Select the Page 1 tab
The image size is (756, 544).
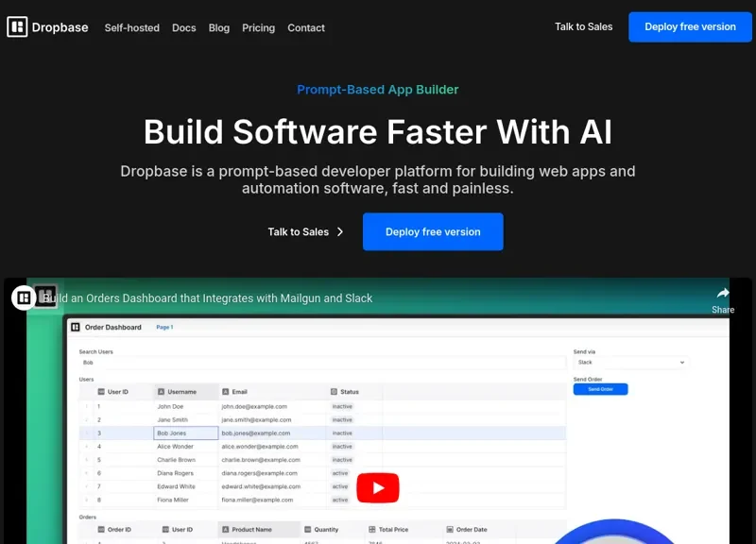coord(164,327)
